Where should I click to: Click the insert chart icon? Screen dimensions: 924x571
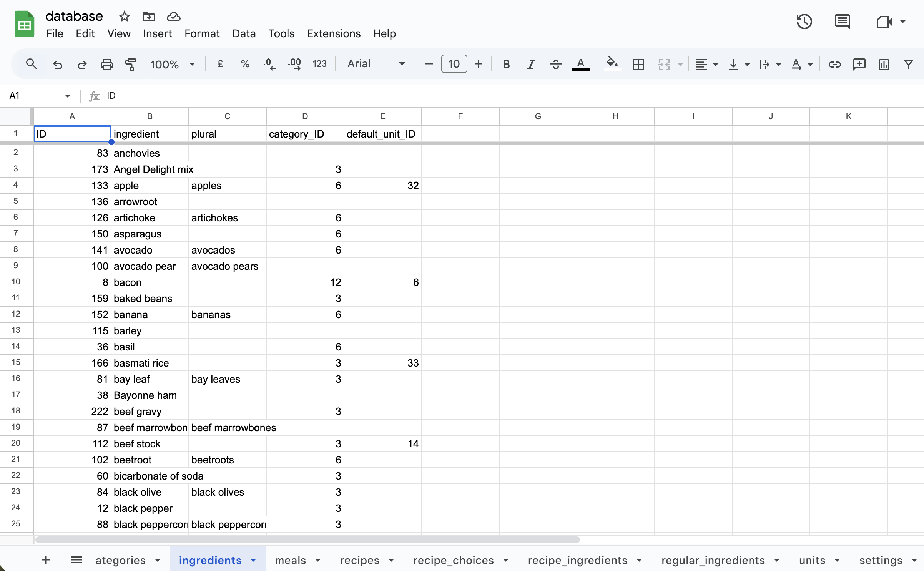tap(884, 64)
